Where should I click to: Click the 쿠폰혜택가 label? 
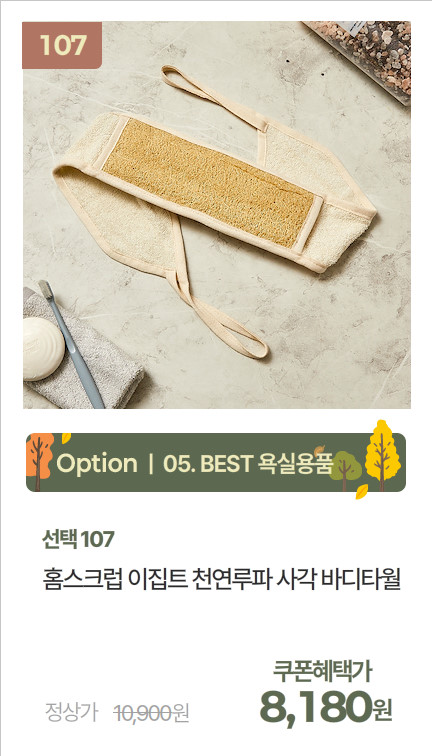click(x=322, y=672)
